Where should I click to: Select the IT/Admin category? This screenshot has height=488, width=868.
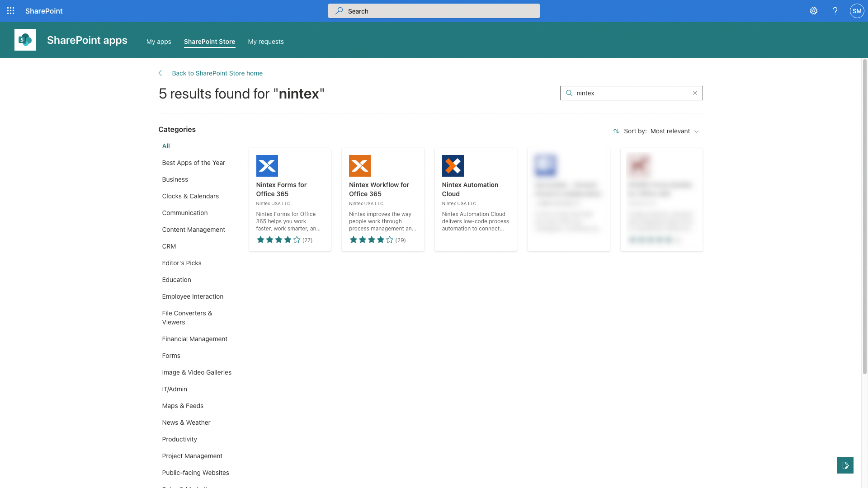point(175,389)
